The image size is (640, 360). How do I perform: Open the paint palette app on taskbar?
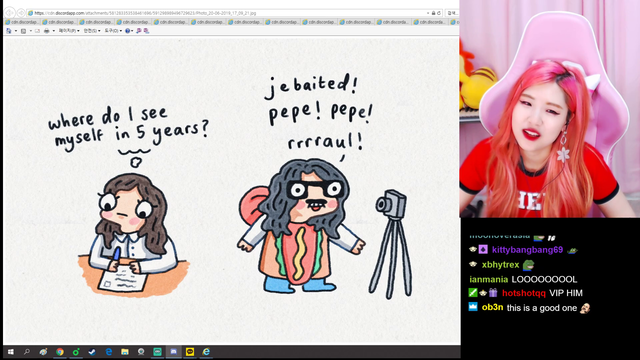point(43,351)
